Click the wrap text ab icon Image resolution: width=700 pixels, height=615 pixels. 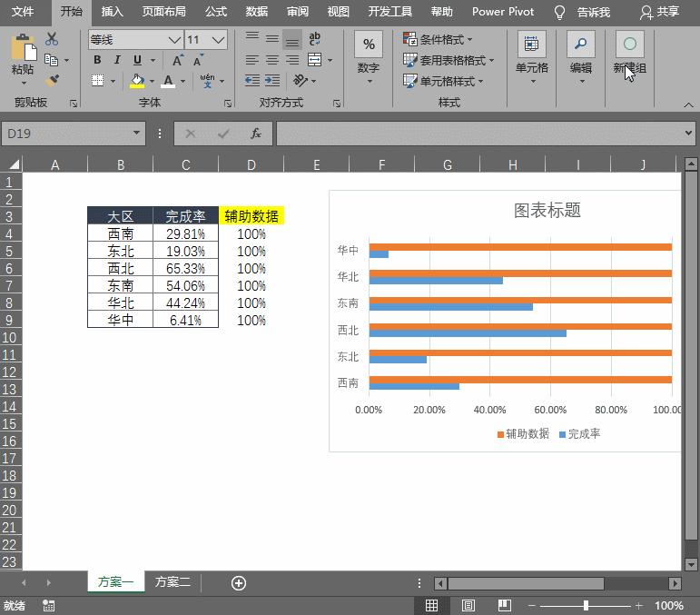coord(314,39)
